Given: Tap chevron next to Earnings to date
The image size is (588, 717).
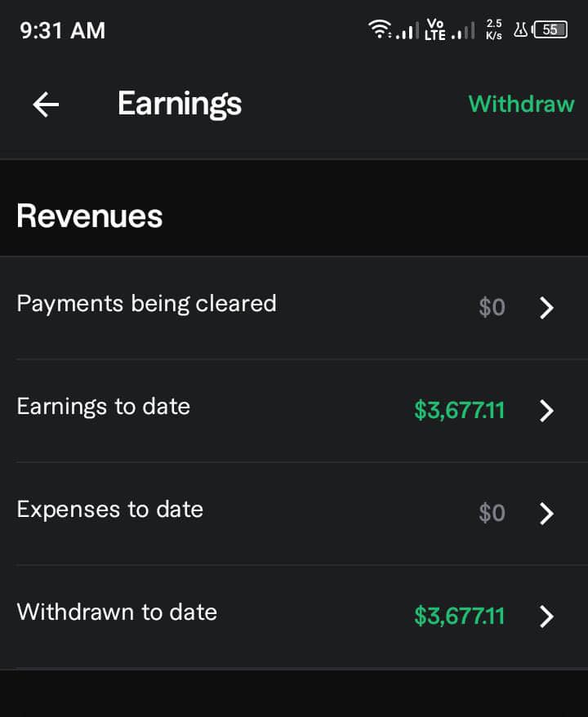Looking at the screenshot, I should 547,411.
